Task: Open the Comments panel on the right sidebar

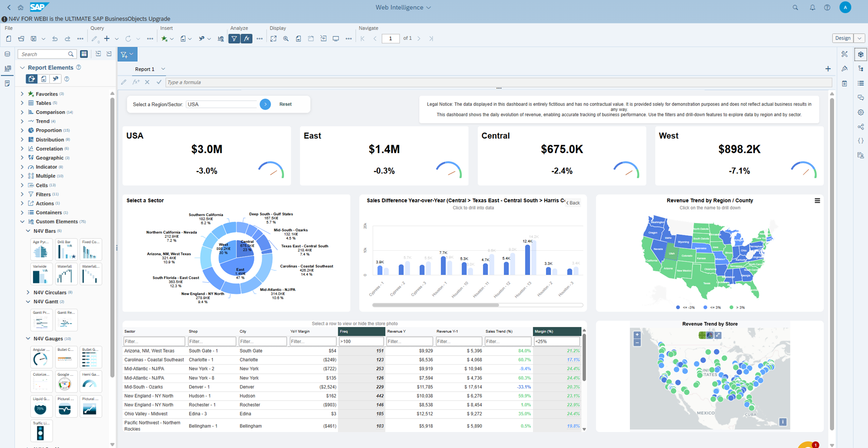Action: pos(861,98)
